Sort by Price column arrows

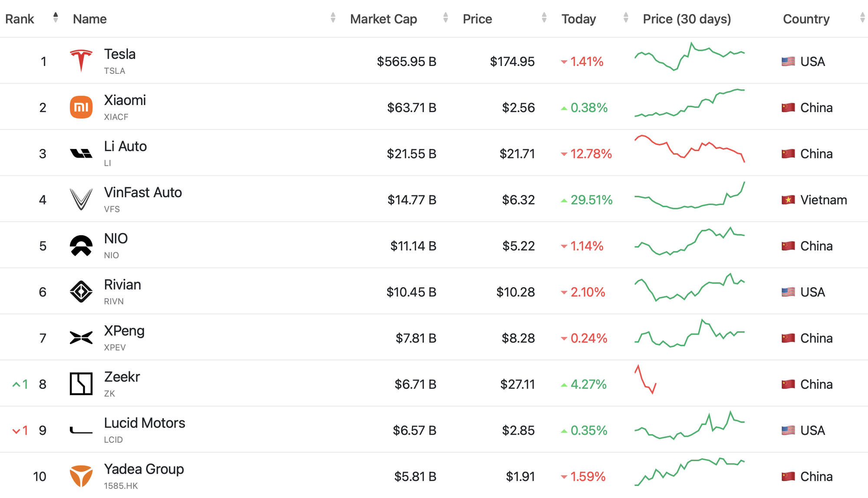(544, 18)
